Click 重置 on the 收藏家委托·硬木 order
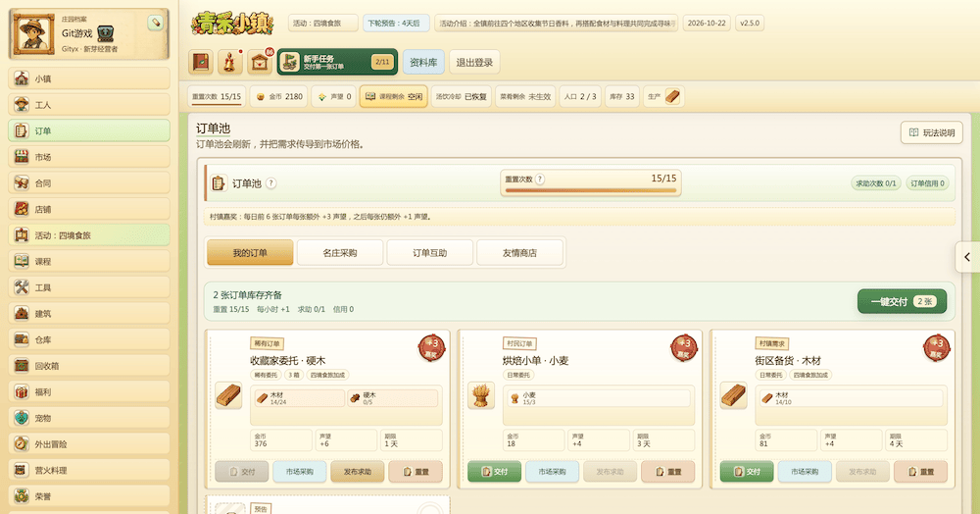The height and width of the screenshot is (514, 980). [x=416, y=472]
